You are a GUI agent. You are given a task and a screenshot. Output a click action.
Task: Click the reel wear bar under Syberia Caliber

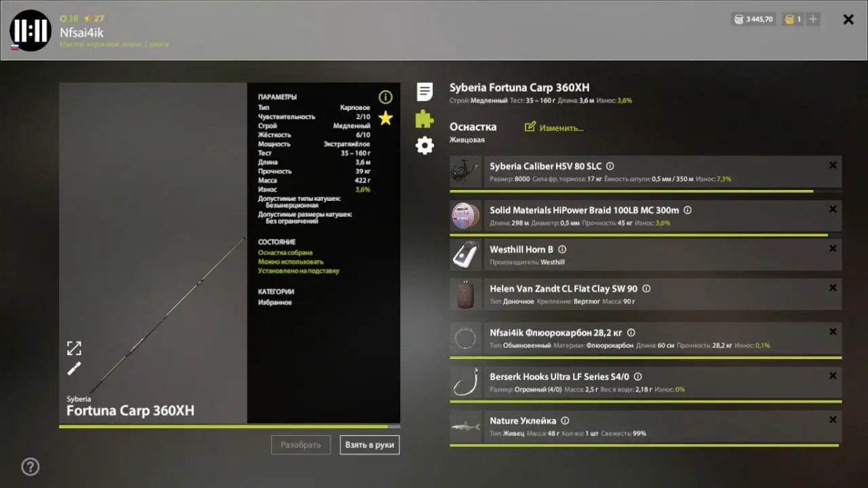[x=646, y=191]
